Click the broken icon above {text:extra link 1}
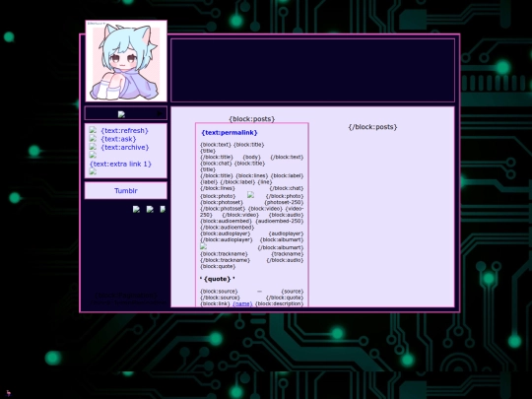 [x=93, y=155]
